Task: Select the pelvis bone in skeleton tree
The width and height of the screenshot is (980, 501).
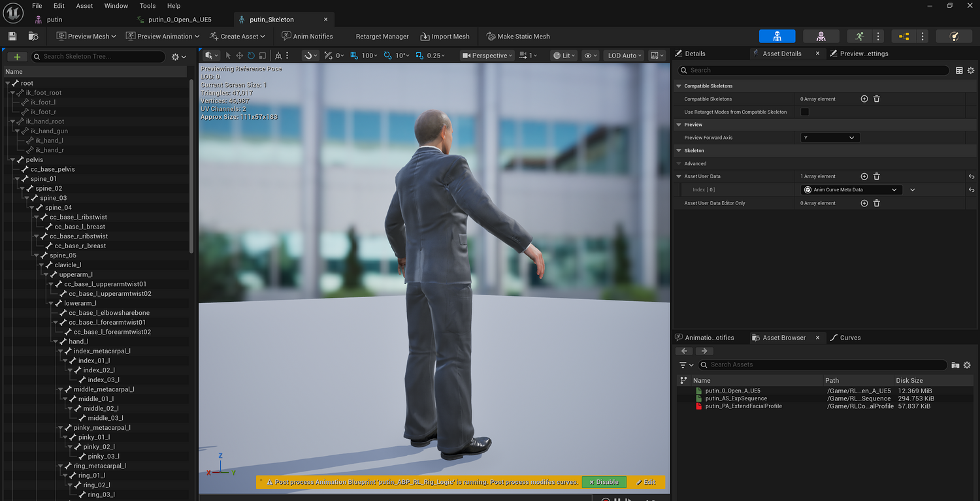Action: (x=35, y=160)
